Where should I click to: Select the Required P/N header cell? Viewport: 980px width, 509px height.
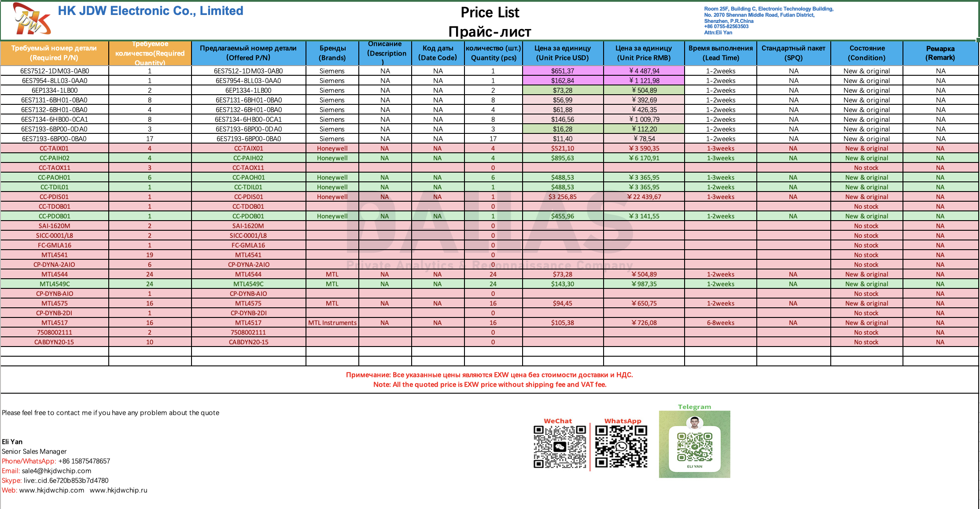[x=54, y=53]
